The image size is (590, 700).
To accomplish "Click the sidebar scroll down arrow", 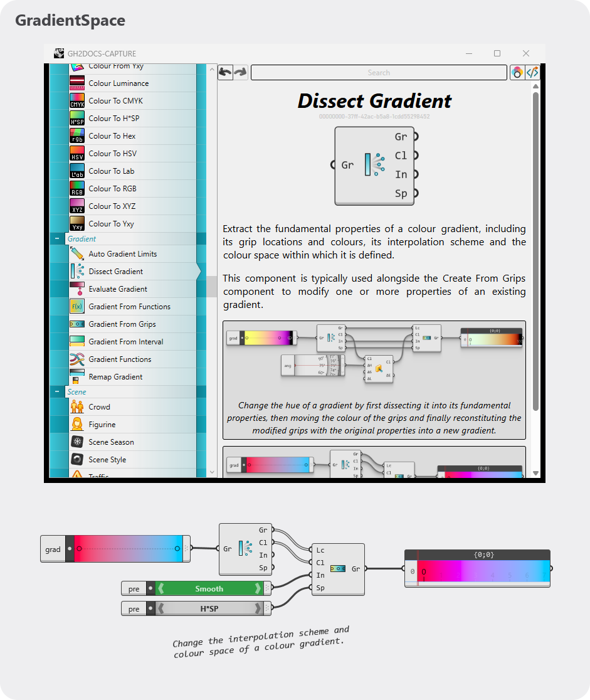I will 212,472.
